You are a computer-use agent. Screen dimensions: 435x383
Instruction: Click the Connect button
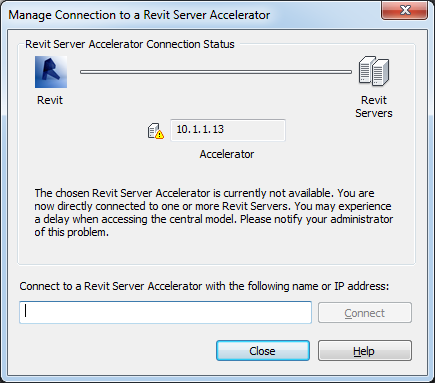coord(365,313)
